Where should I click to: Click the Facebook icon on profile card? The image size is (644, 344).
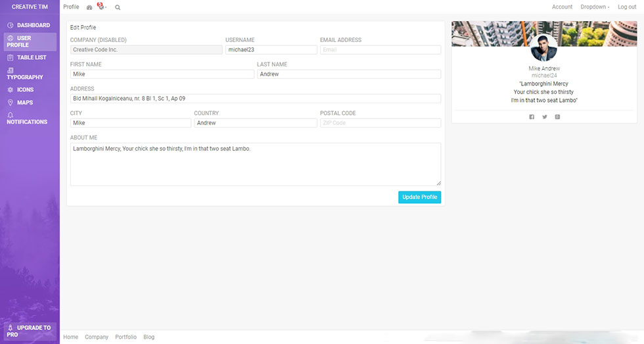point(532,116)
